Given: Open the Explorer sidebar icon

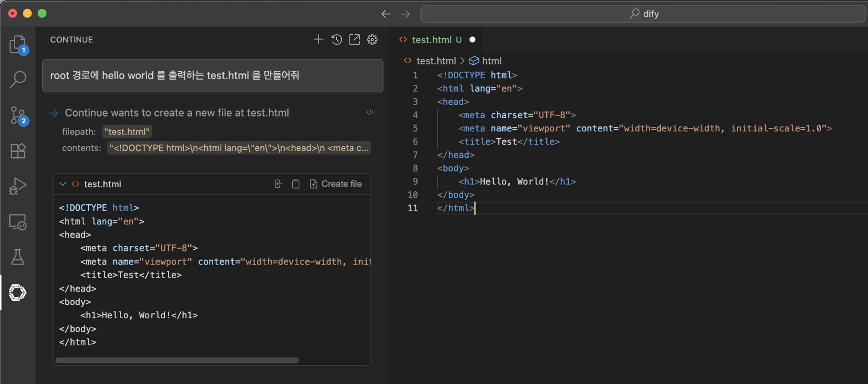Looking at the screenshot, I should pos(17,45).
